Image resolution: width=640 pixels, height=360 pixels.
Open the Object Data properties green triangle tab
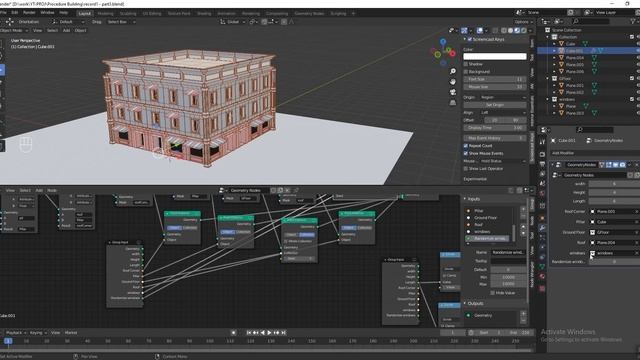click(x=542, y=267)
